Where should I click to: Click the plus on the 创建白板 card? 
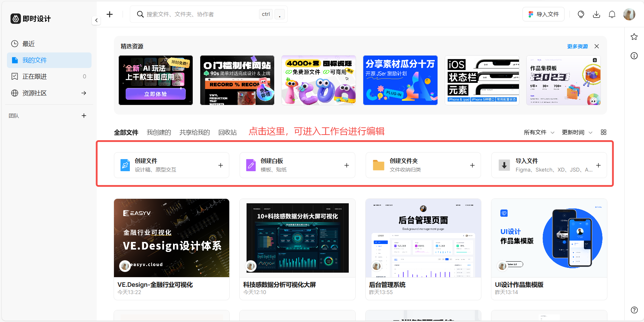coord(347,165)
